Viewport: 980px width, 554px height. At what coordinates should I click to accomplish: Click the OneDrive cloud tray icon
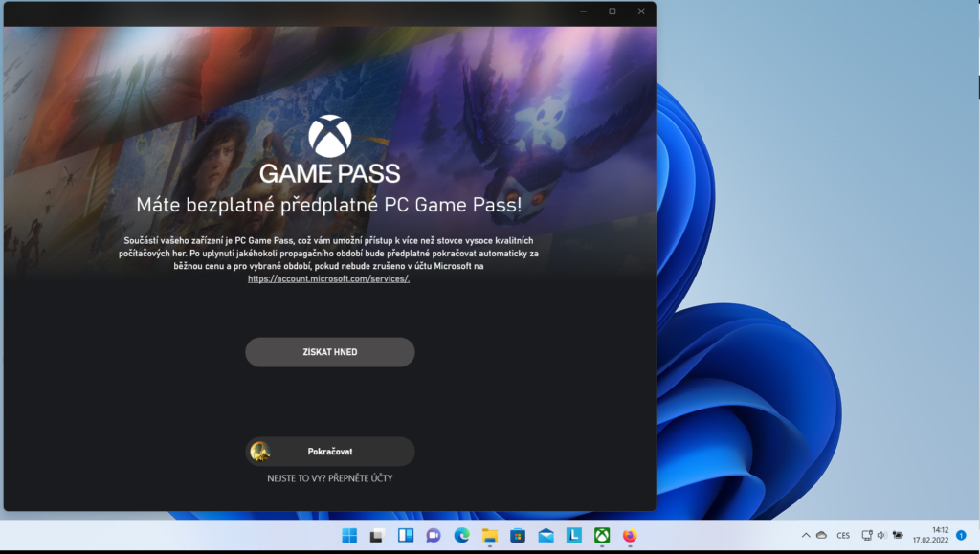822,535
